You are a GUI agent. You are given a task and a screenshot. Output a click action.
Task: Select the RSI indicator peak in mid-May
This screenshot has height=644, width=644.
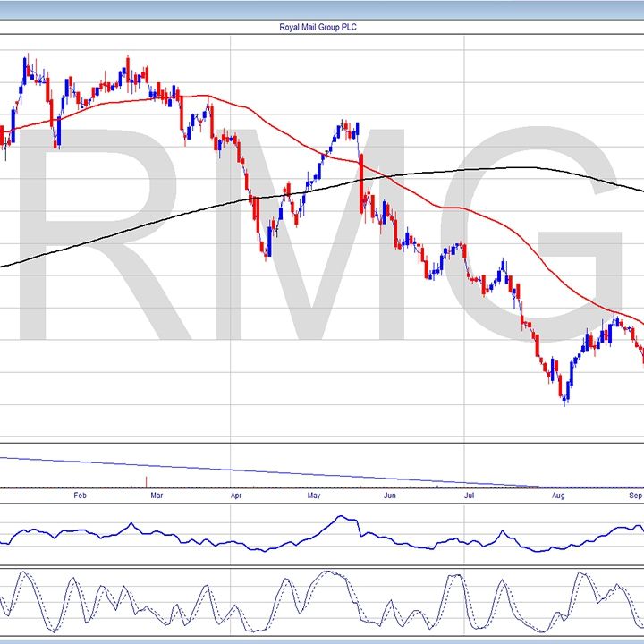[341, 517]
